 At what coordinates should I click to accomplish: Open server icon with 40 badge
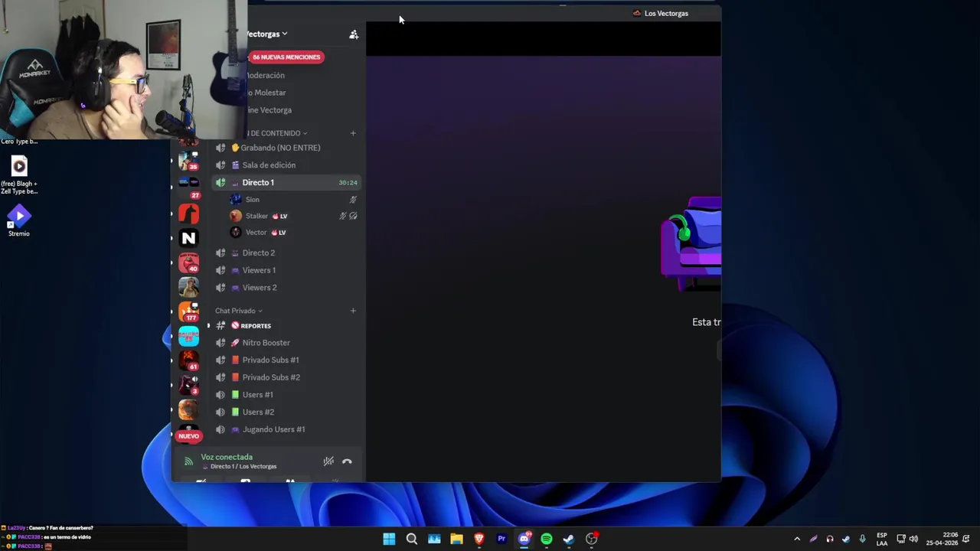pos(188,262)
